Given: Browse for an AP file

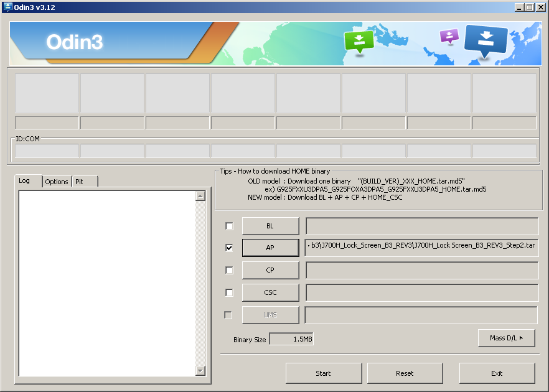Looking at the screenshot, I should pyautogui.click(x=270, y=248).
